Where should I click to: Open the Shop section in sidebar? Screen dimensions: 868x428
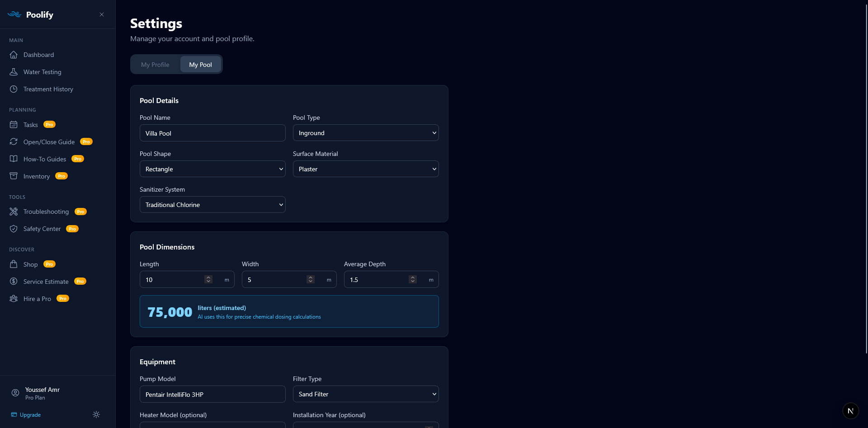point(30,264)
